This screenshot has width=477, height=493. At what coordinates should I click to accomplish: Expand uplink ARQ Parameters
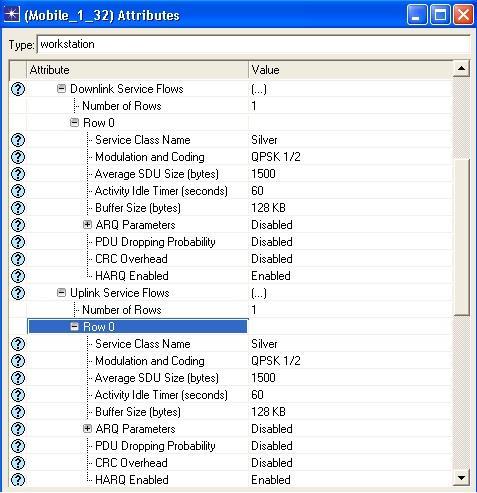87,429
